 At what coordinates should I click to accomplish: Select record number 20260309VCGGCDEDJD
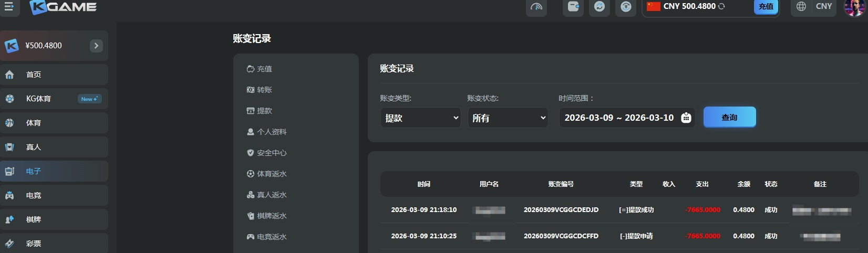click(561, 210)
